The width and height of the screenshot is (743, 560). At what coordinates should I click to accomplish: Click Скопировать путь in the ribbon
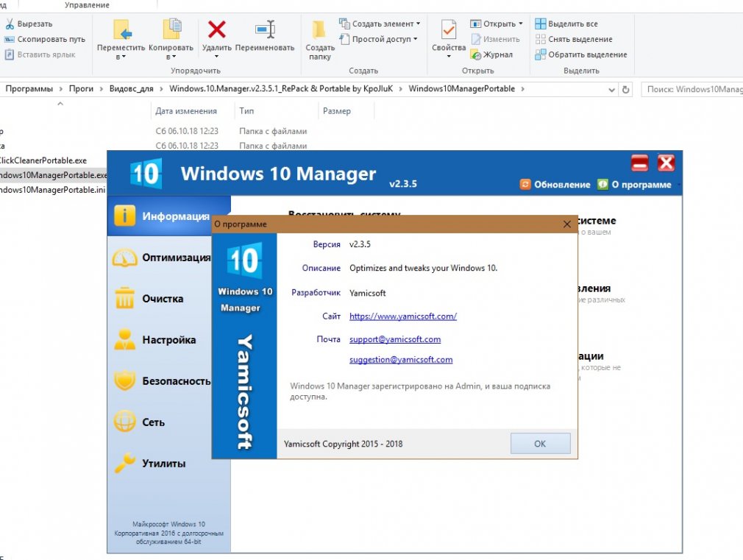click(45, 39)
